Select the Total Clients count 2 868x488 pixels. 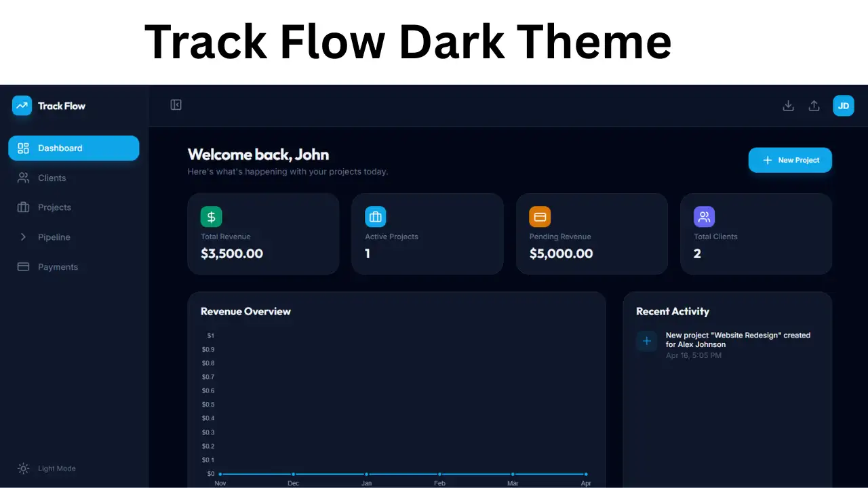pos(697,253)
